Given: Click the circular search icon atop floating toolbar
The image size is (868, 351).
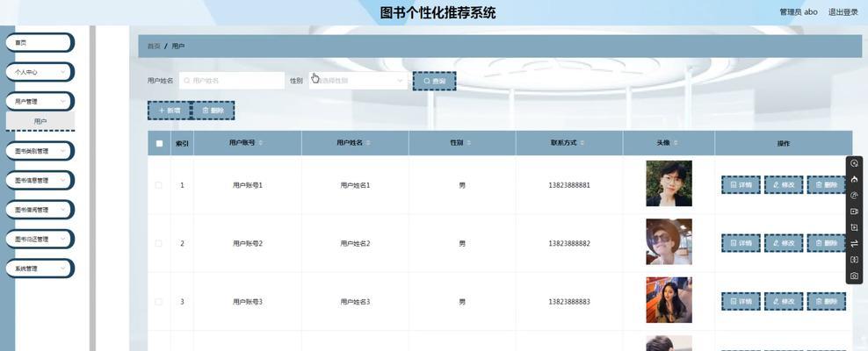Looking at the screenshot, I should click(854, 163).
